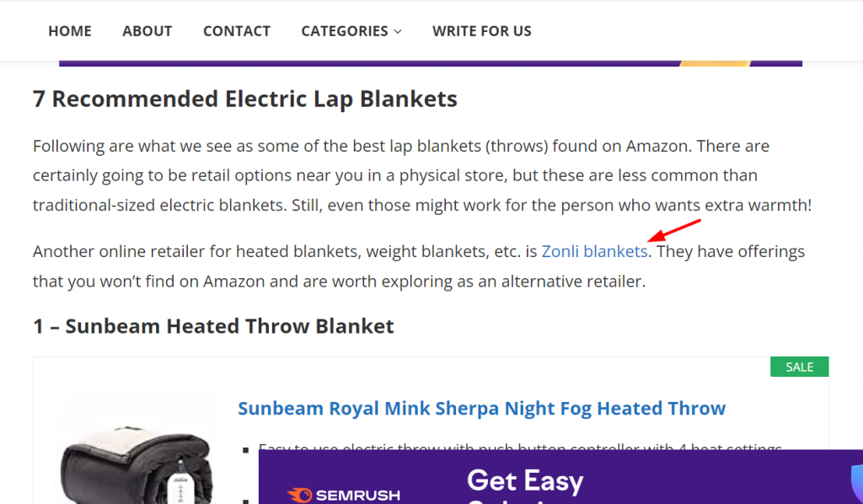
Task: Open the HOME navigation link
Action: coord(70,31)
